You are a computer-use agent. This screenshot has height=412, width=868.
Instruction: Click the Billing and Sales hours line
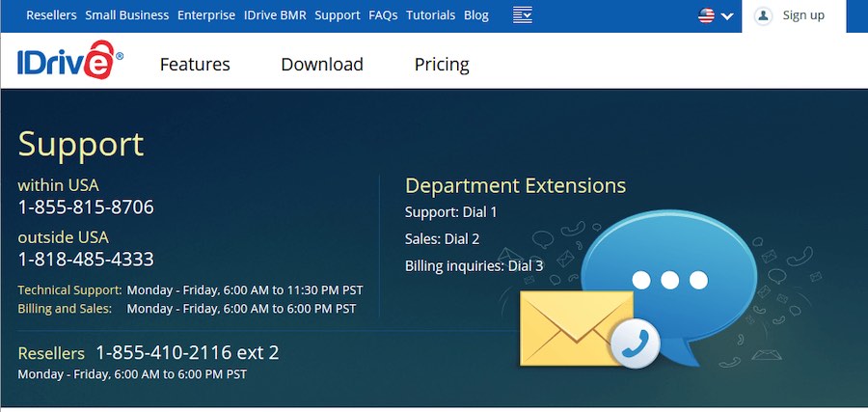[187, 309]
